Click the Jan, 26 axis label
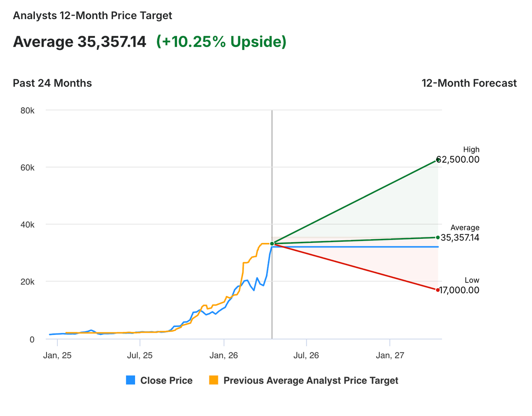This screenshot has height=416, width=532. 224,356
